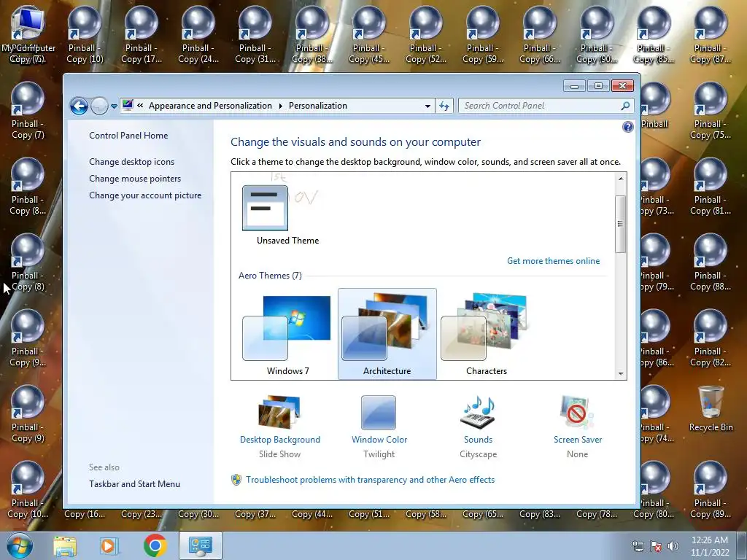Select Pinball - Copy (10) desktop icon
Image resolution: width=747 pixels, height=560 pixels.
click(85, 34)
